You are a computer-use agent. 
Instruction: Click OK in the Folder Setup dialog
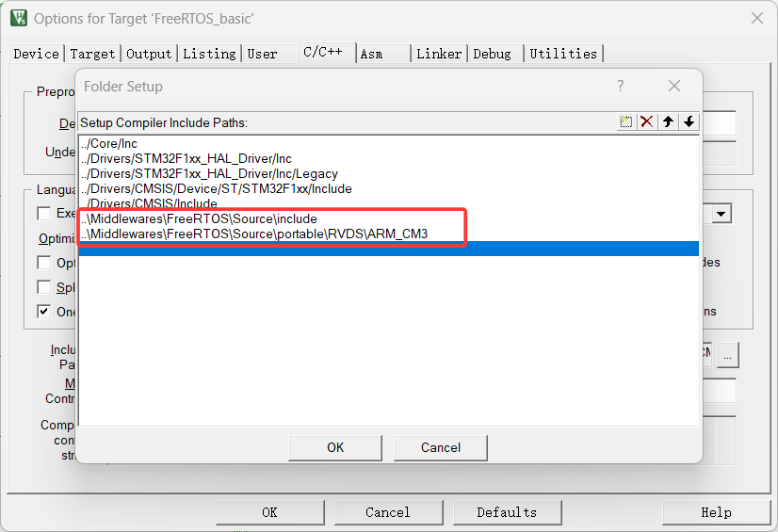click(x=335, y=447)
